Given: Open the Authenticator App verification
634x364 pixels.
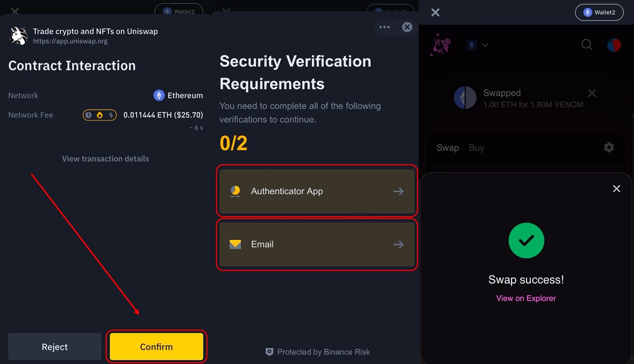Looking at the screenshot, I should coord(317,191).
